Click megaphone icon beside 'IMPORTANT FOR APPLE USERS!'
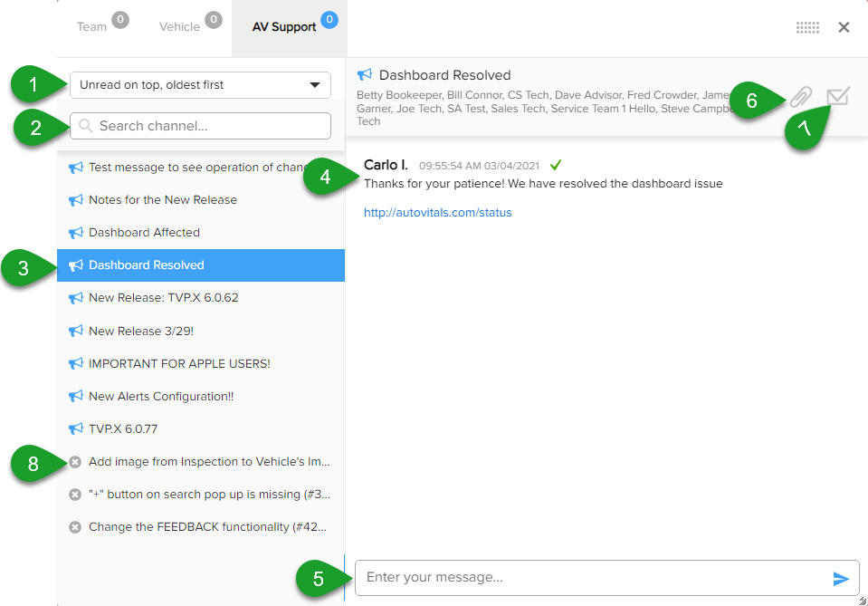The image size is (868, 606). pos(76,364)
